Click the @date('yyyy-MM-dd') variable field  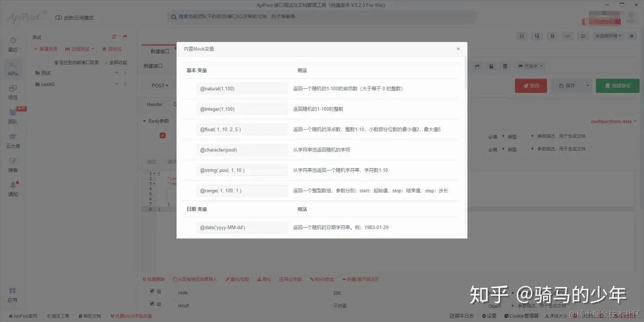(242, 227)
